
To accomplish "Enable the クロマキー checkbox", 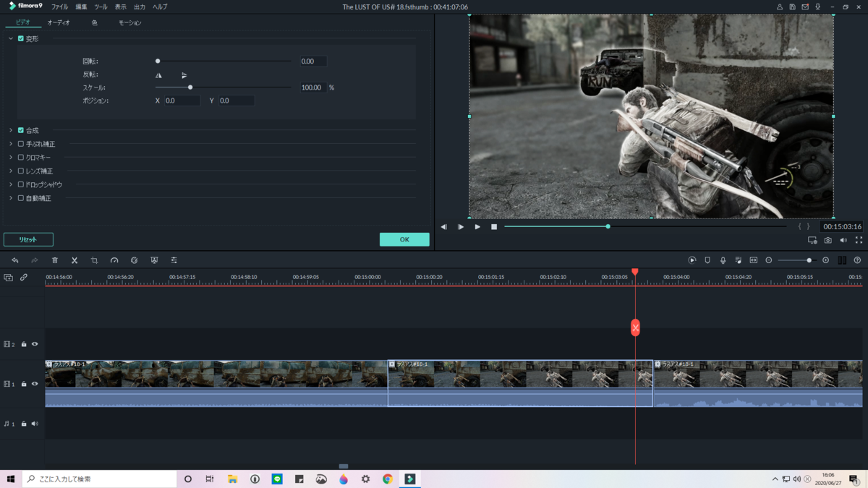I will [20, 157].
